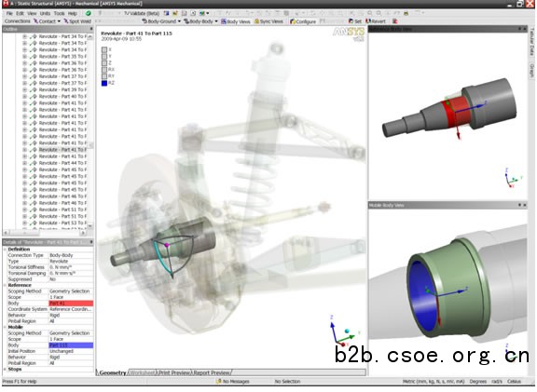
Task: Toggle the X degree-of-freedom box
Action: [x=104, y=49]
